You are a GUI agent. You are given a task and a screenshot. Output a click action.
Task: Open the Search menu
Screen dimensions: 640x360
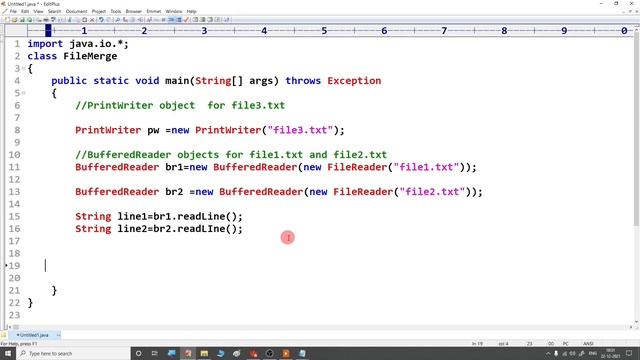tap(54, 11)
